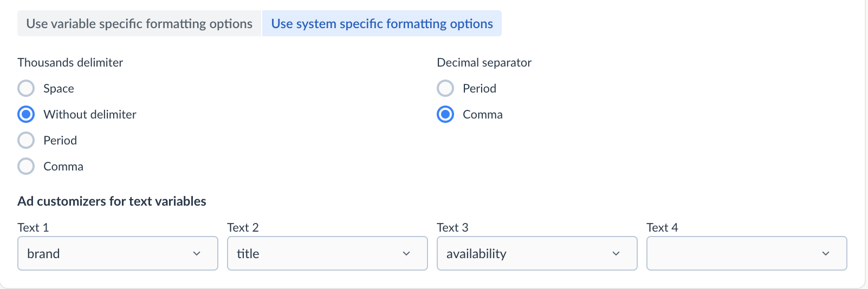Select the Space thousands delimiter radio button
Image resolution: width=868 pixels, height=289 pixels.
pos(26,88)
